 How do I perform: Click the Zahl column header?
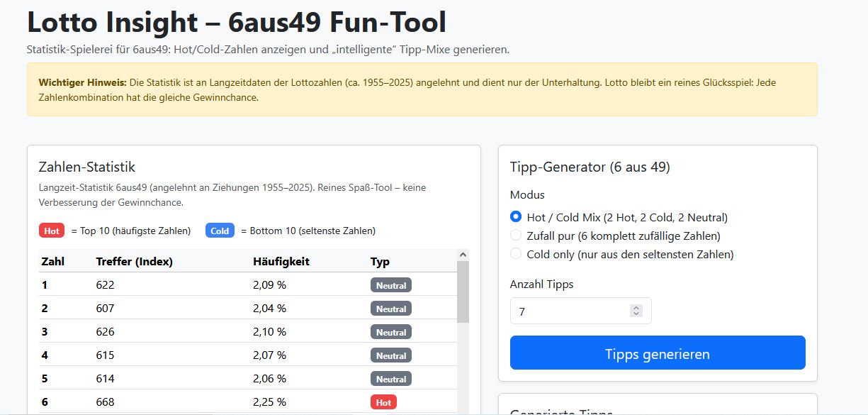(x=53, y=261)
